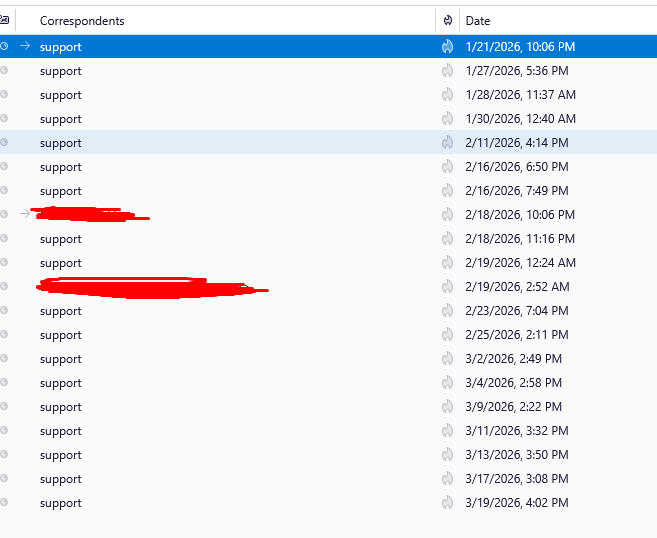The width and height of the screenshot is (657, 538).
Task: Toggle junk flame on 2/23/2026, 7:04 PM row
Action: 447,310
